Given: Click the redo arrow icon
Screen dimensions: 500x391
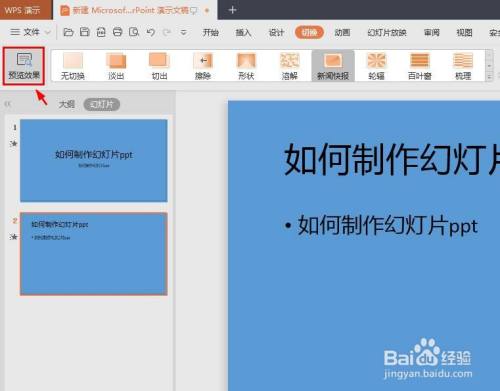Looking at the screenshot, I should (167, 32).
